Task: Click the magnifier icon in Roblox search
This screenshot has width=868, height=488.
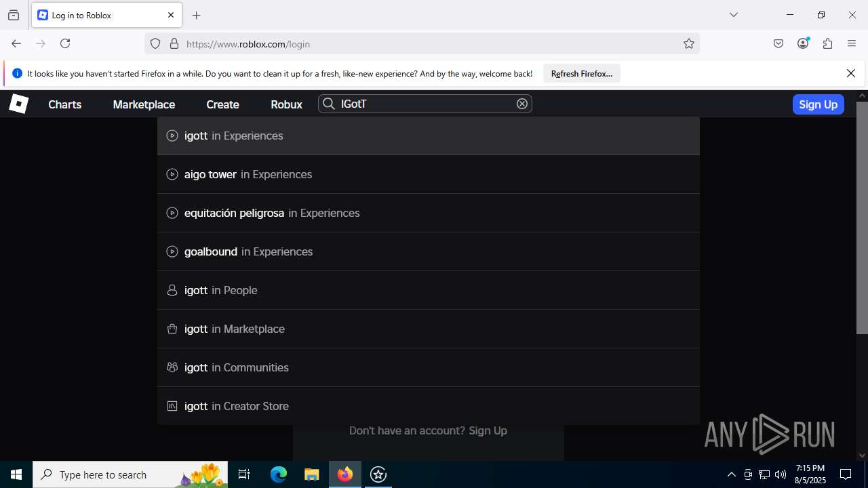Action: 329,104
